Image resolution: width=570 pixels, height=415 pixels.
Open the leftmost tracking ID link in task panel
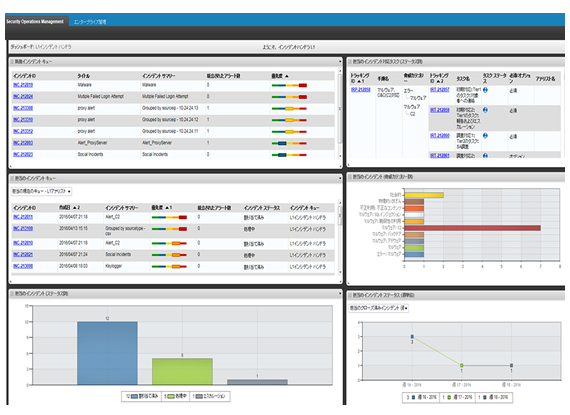360,90
